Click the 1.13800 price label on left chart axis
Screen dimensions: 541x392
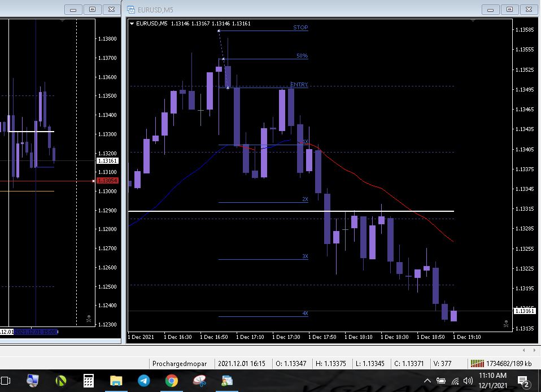(x=107, y=38)
